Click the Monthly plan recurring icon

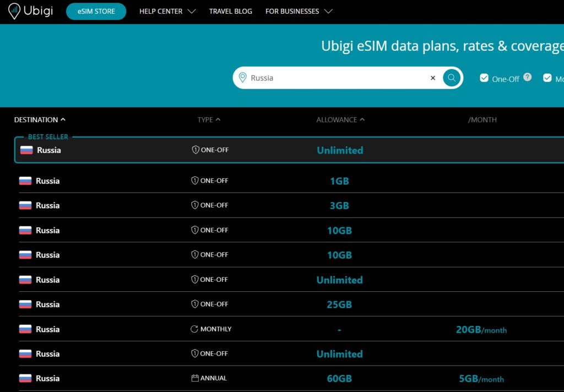click(194, 329)
